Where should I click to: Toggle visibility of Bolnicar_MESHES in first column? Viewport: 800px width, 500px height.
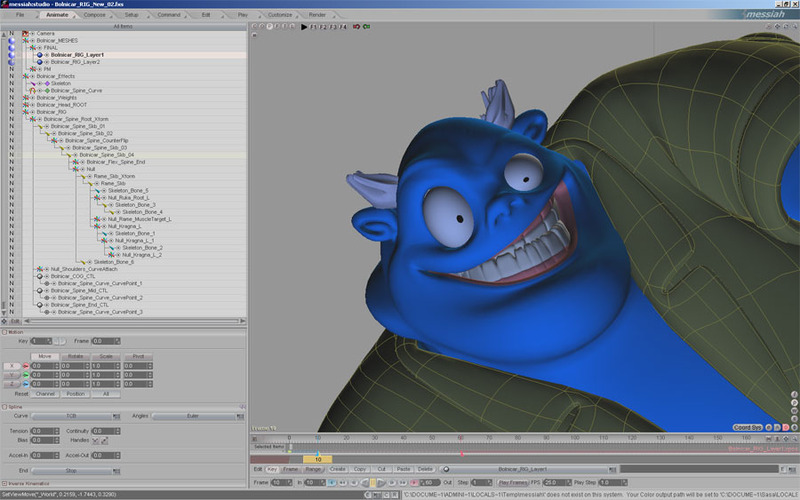pyautogui.click(x=11, y=40)
